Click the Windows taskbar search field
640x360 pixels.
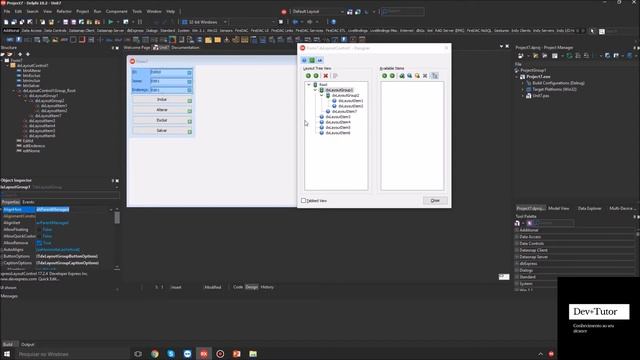click(73, 354)
